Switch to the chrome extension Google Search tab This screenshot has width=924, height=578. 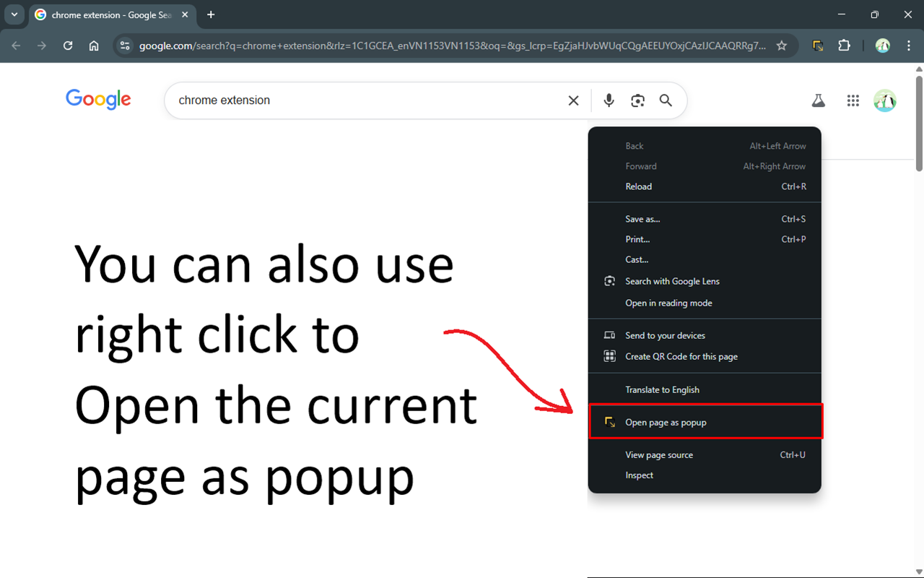108,14
